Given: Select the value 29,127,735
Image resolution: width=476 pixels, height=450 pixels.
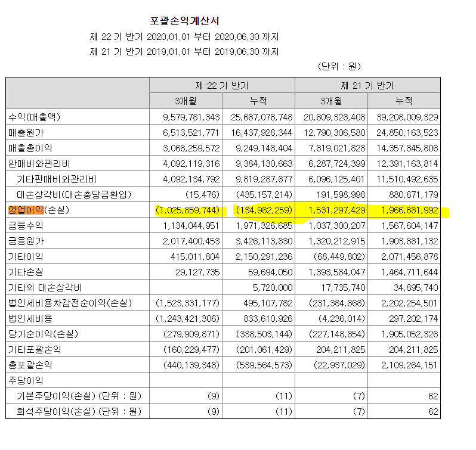Looking at the screenshot, I should pyautogui.click(x=197, y=272).
